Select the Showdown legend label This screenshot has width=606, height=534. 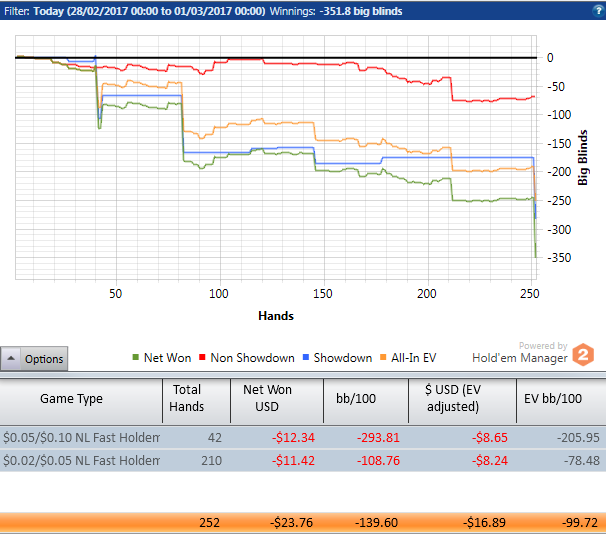[343, 358]
